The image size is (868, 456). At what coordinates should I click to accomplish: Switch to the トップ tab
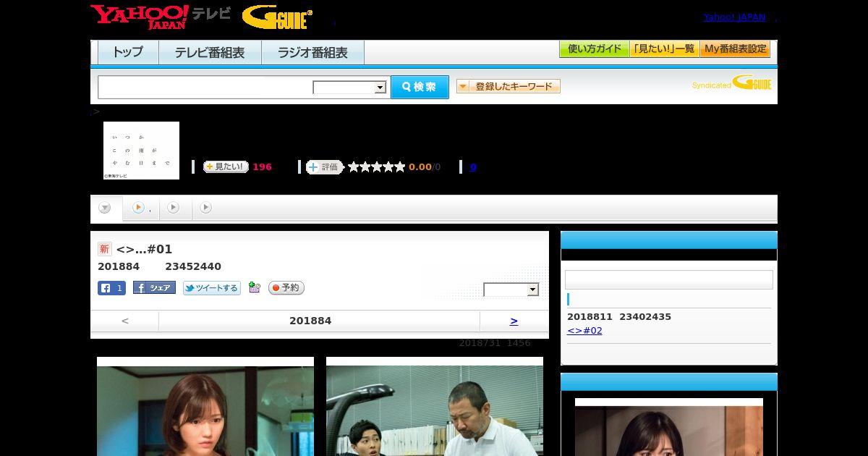[x=128, y=53]
